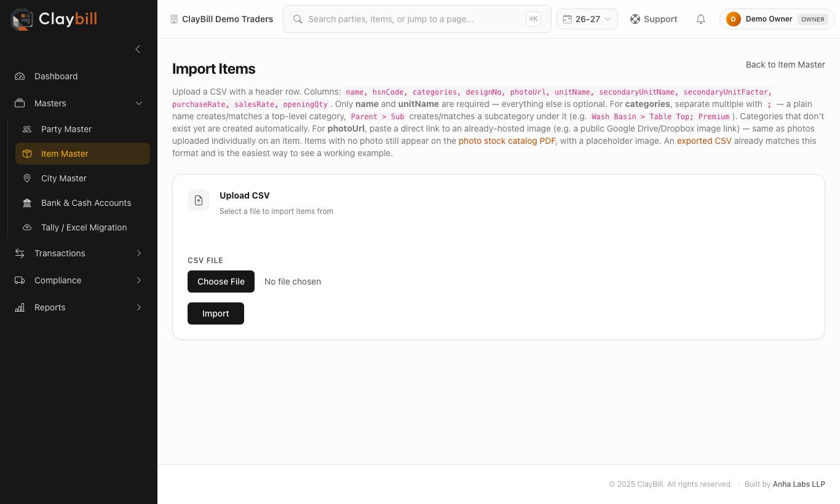Click the No file chosen text
Image resolution: width=840 pixels, height=504 pixels.
tap(293, 282)
